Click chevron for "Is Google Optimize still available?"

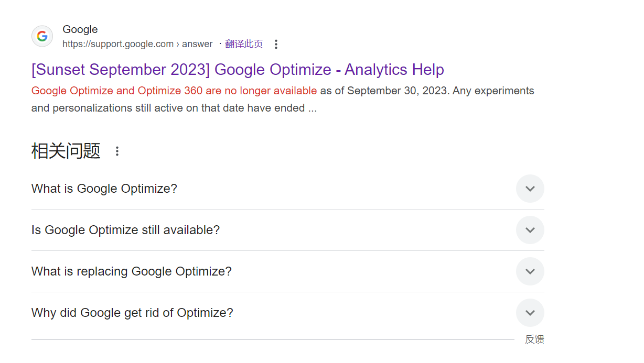[x=530, y=230]
